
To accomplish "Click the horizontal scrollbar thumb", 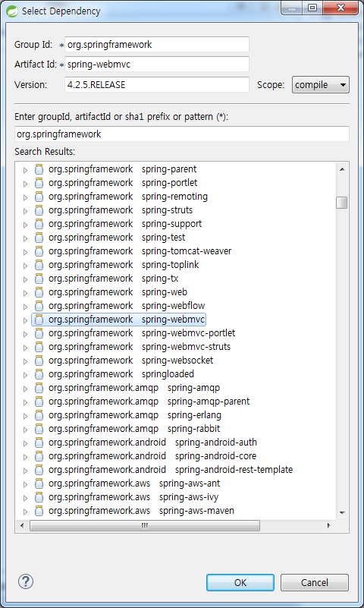I will (x=145, y=525).
